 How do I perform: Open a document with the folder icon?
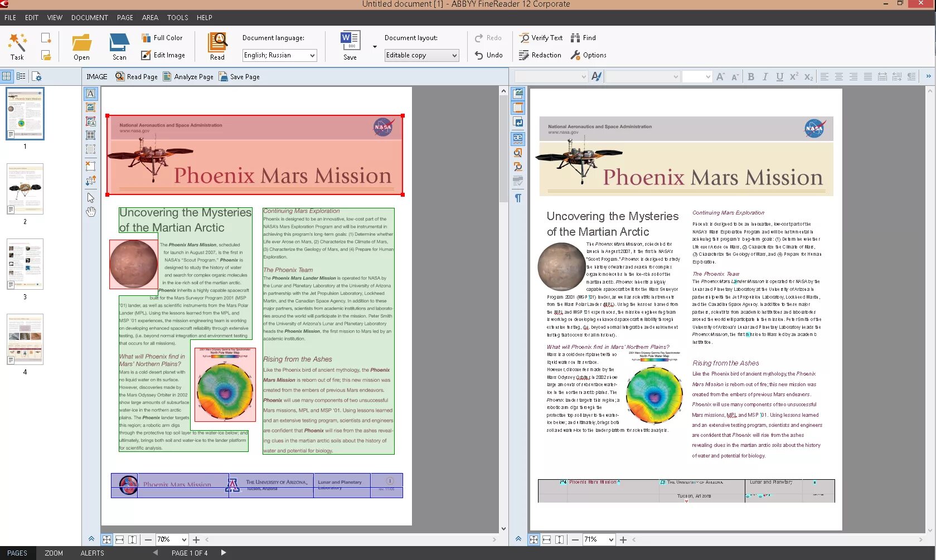[x=81, y=46]
